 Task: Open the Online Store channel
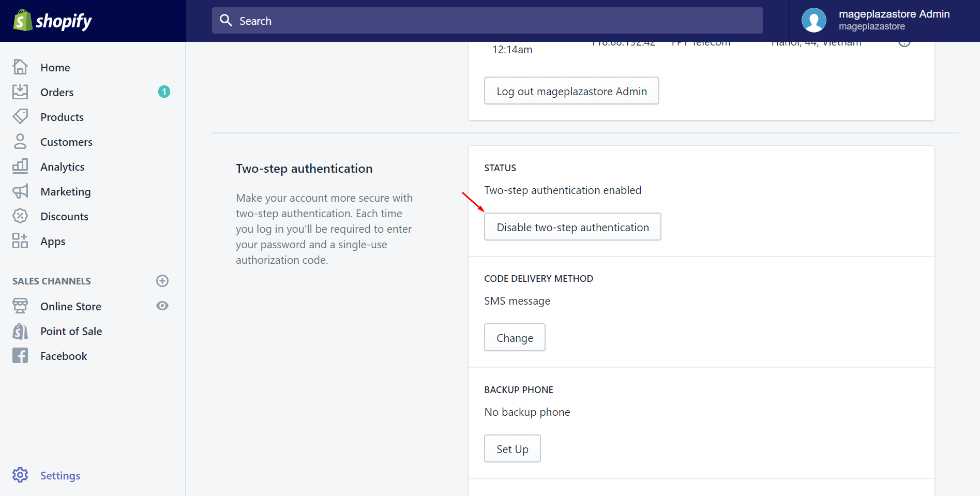[x=71, y=306]
